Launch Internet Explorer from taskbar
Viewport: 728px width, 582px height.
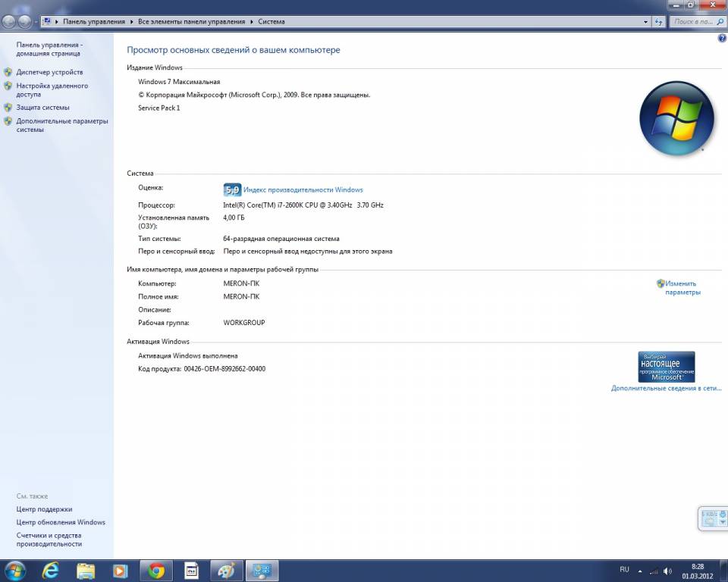50,571
